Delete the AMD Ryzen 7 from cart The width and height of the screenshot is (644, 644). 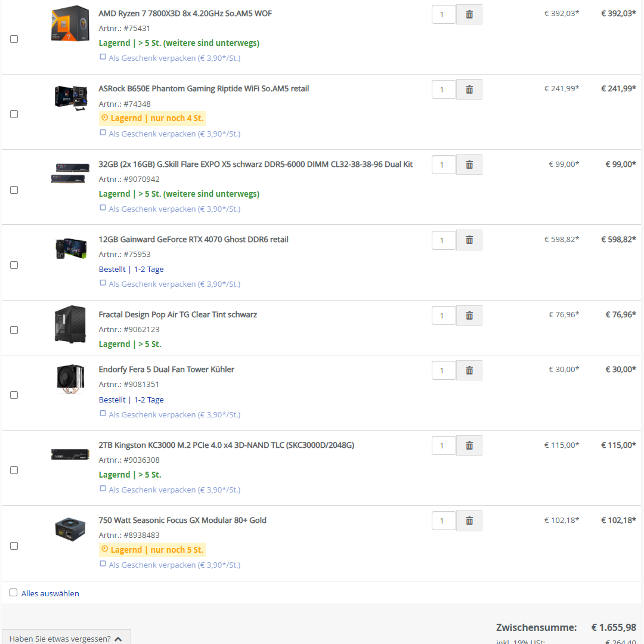tap(469, 14)
